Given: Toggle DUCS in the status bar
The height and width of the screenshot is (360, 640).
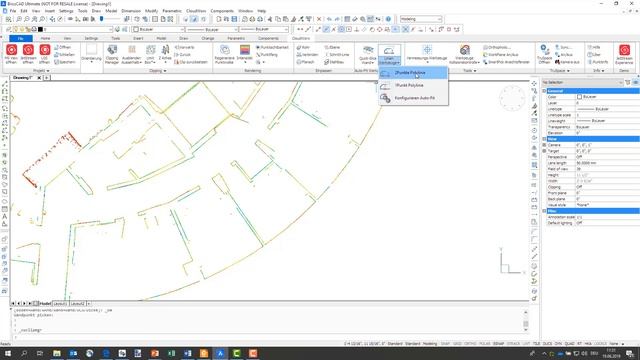Looking at the screenshot, I should coord(547,344).
